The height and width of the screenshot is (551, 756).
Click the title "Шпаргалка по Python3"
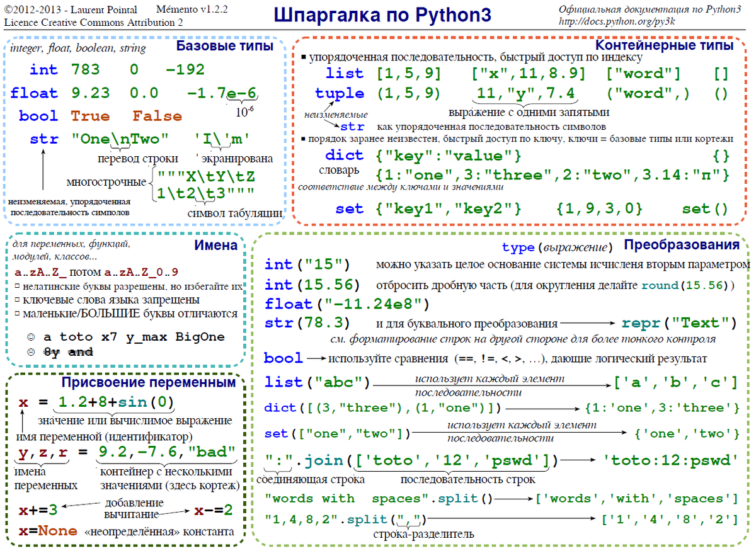pyautogui.click(x=383, y=14)
